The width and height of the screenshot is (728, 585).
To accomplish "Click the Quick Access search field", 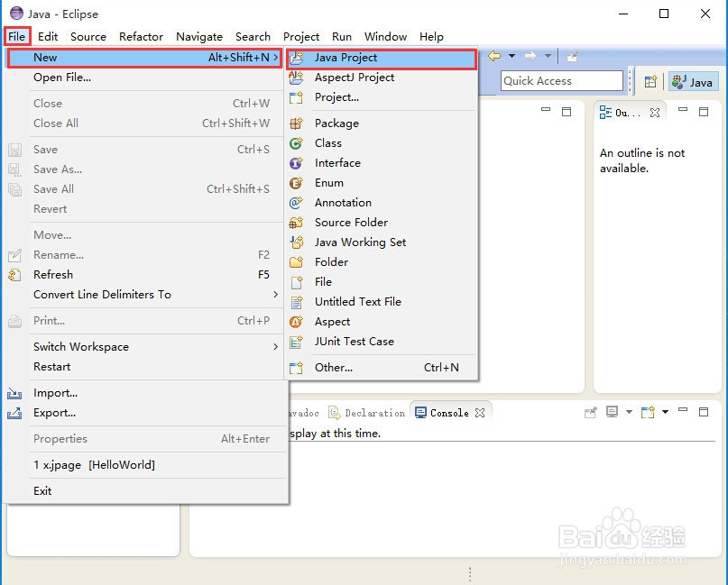I will tap(562, 81).
